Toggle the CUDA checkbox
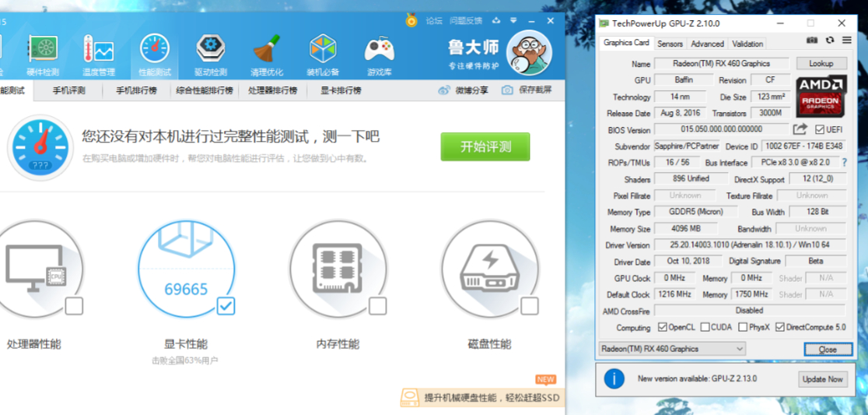Viewport: 868px width, 415px height. tap(705, 328)
